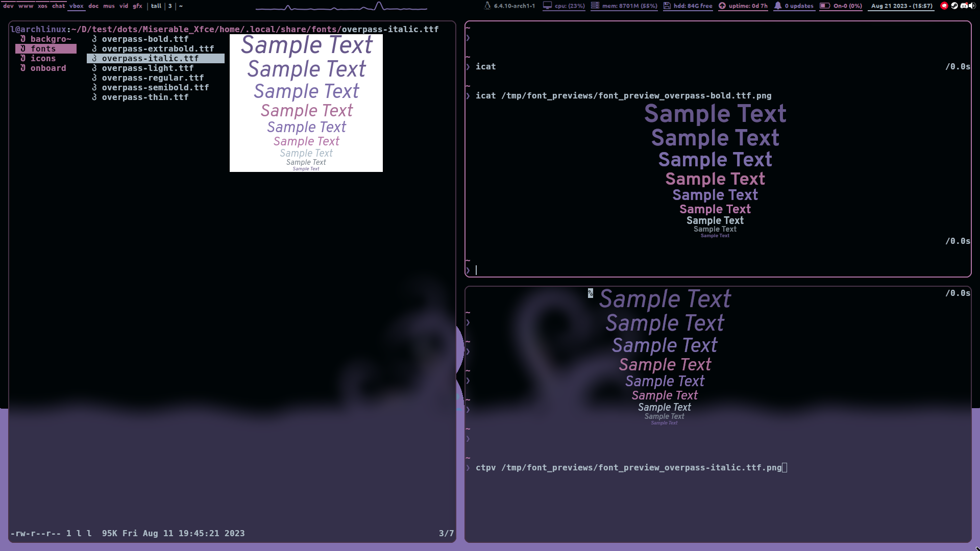Open Discord from the system tray

click(964, 6)
